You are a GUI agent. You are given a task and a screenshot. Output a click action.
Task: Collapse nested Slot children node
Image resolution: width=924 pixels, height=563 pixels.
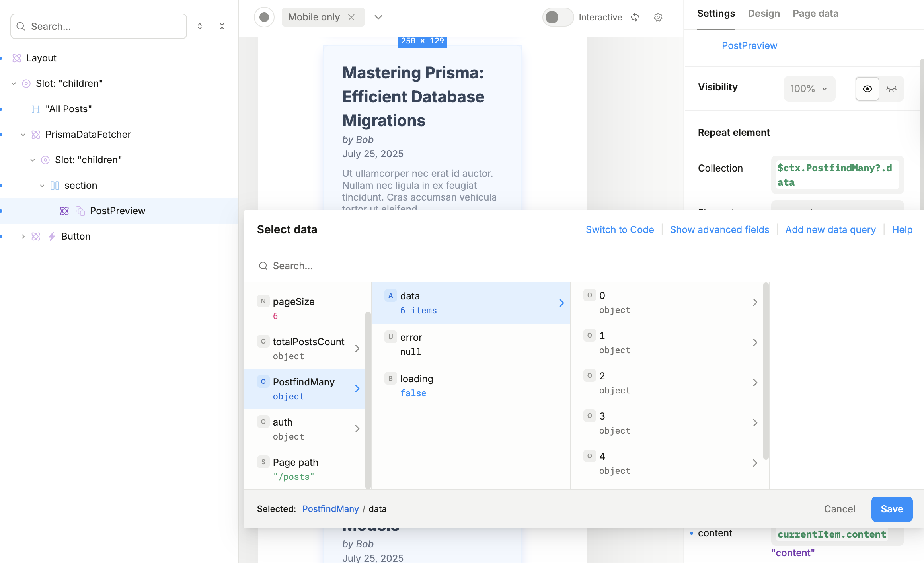click(33, 160)
